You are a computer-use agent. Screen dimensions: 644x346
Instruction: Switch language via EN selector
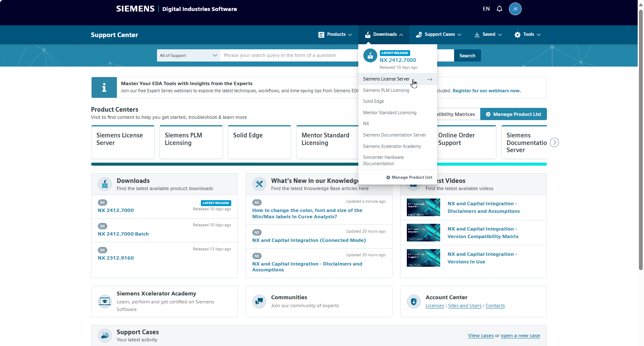coord(486,9)
